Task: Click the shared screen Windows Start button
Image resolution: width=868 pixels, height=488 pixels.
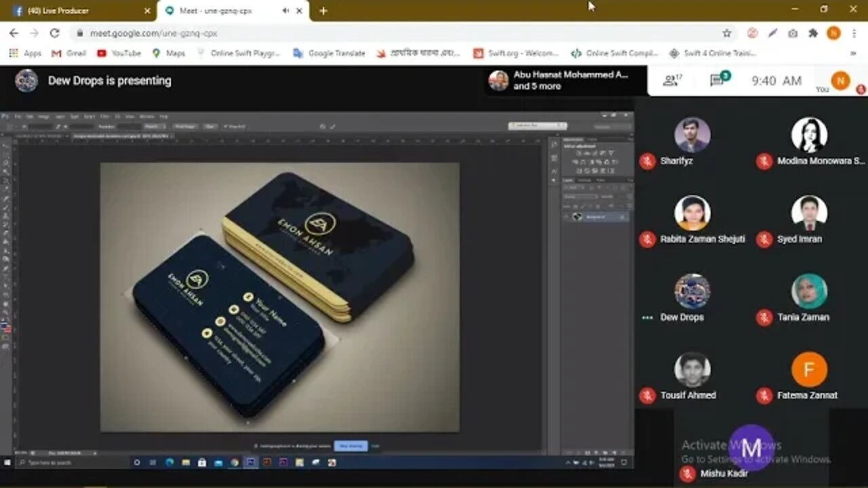Action: pos(7,462)
